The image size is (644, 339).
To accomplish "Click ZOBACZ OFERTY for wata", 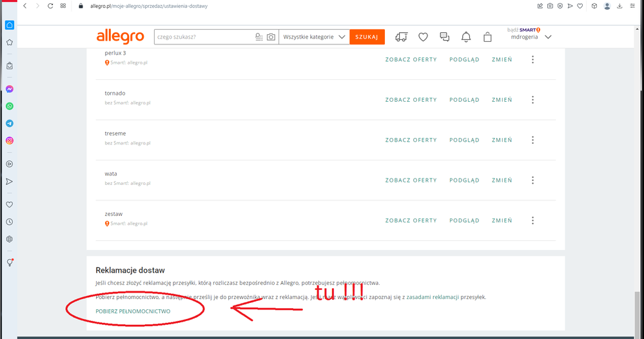I will (411, 180).
